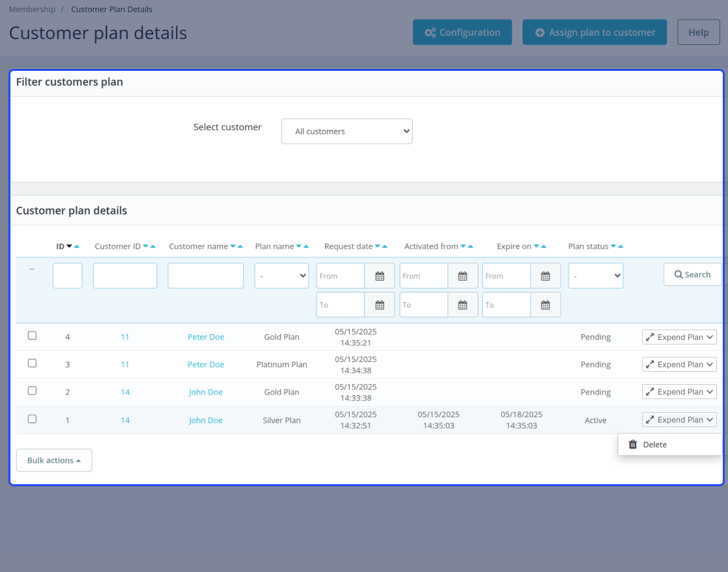Click the Search button
This screenshot has height=572, width=728.
(x=692, y=274)
